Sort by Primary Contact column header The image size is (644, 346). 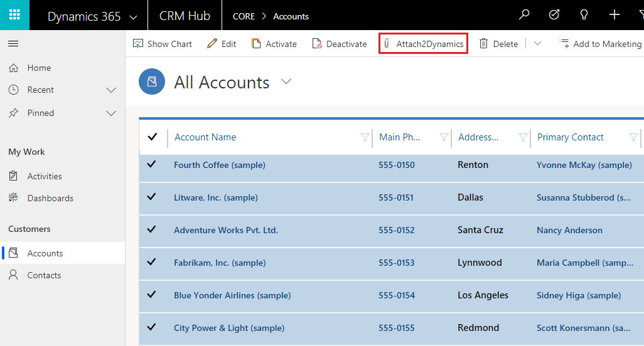570,137
